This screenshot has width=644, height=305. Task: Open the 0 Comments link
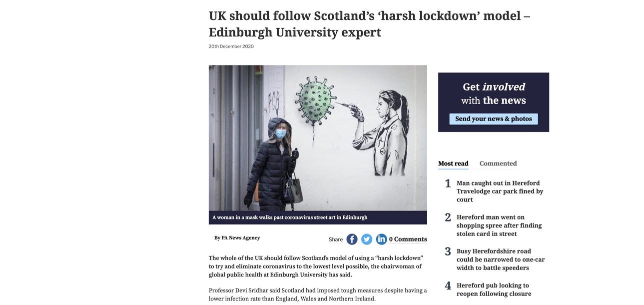coord(408,239)
